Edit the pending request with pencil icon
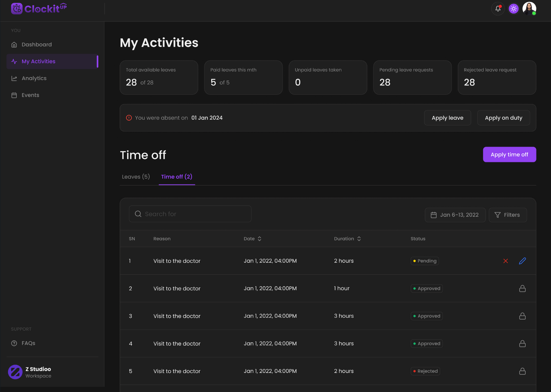 [522, 261]
